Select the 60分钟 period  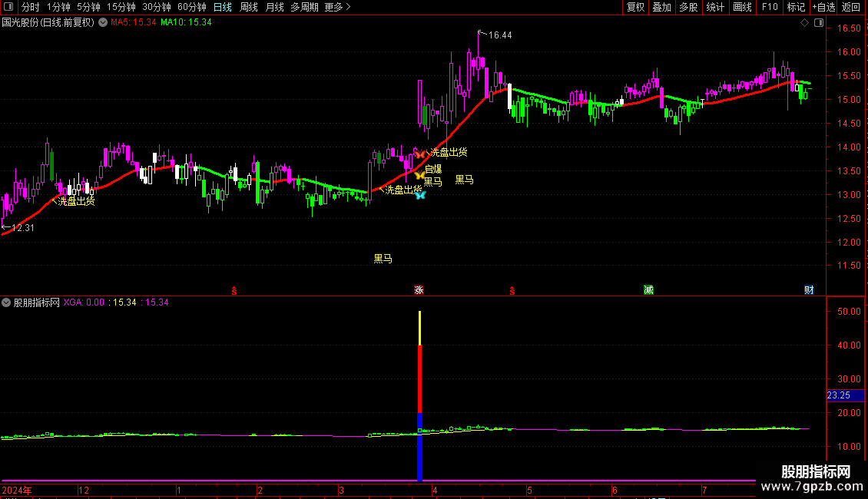192,7
